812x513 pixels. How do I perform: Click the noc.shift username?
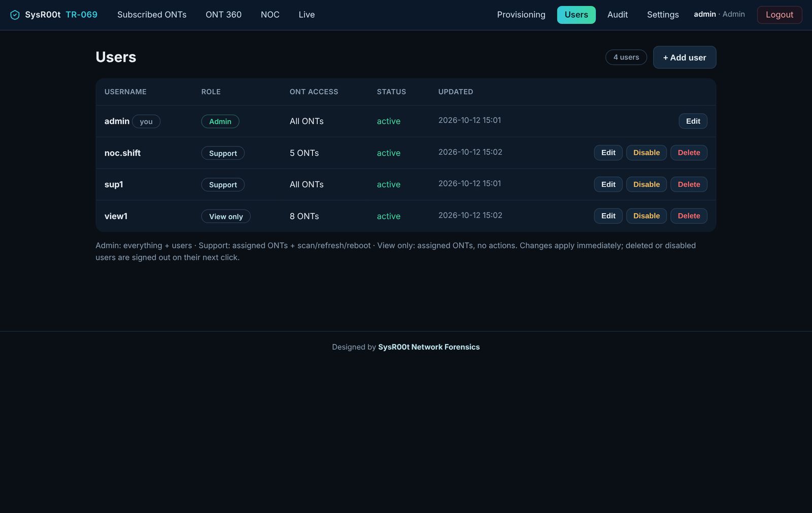point(122,153)
